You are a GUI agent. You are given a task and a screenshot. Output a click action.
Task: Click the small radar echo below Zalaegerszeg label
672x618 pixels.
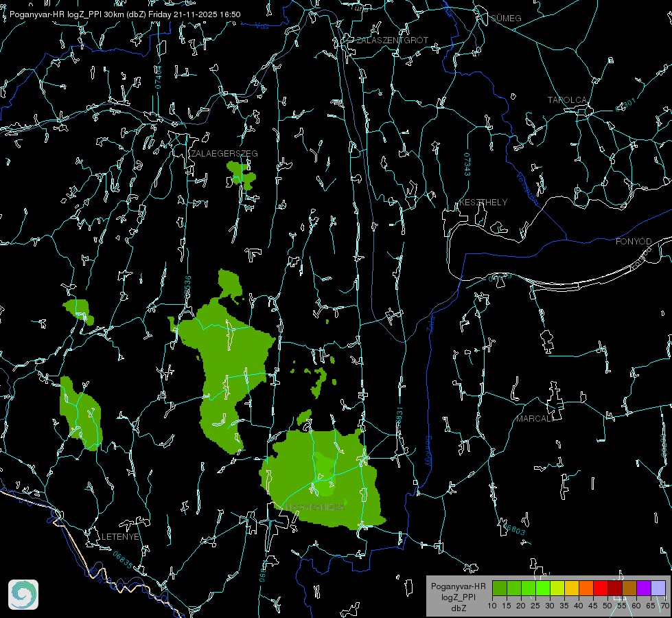(x=241, y=175)
